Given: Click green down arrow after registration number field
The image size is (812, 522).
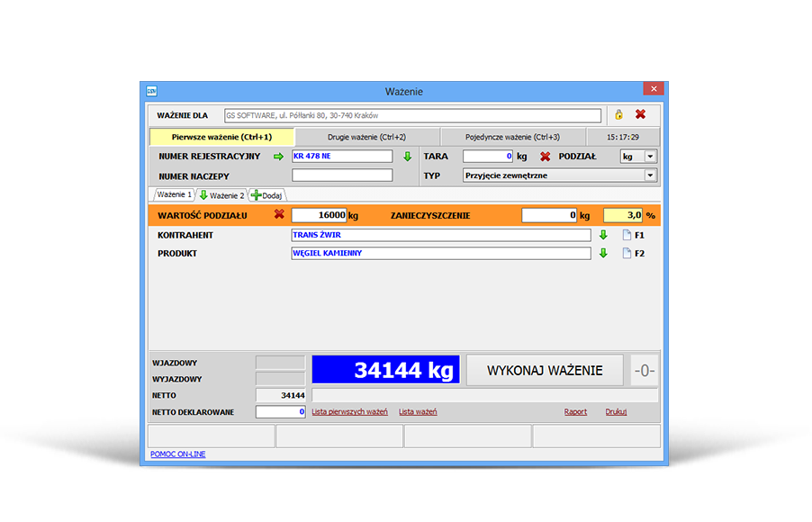Looking at the screenshot, I should click(407, 157).
